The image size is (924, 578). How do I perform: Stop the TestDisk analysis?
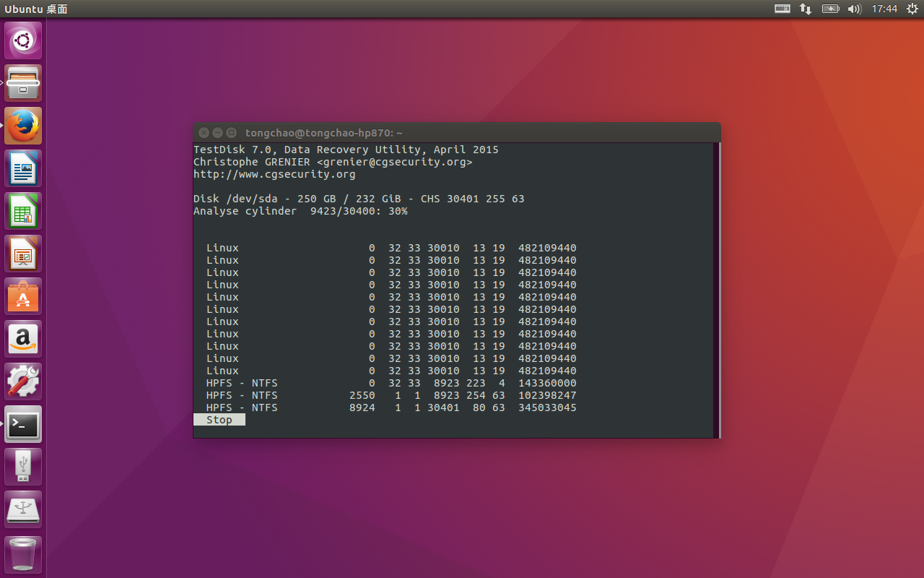coord(219,420)
